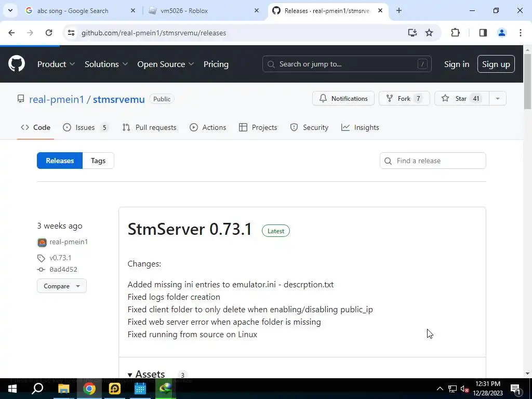
Task: Open Chrome extensions puzzle icon
Action: 455,33
